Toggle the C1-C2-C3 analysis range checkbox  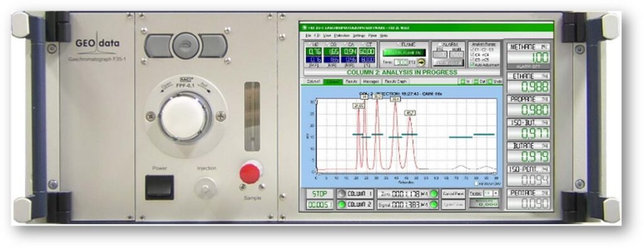tap(472, 50)
